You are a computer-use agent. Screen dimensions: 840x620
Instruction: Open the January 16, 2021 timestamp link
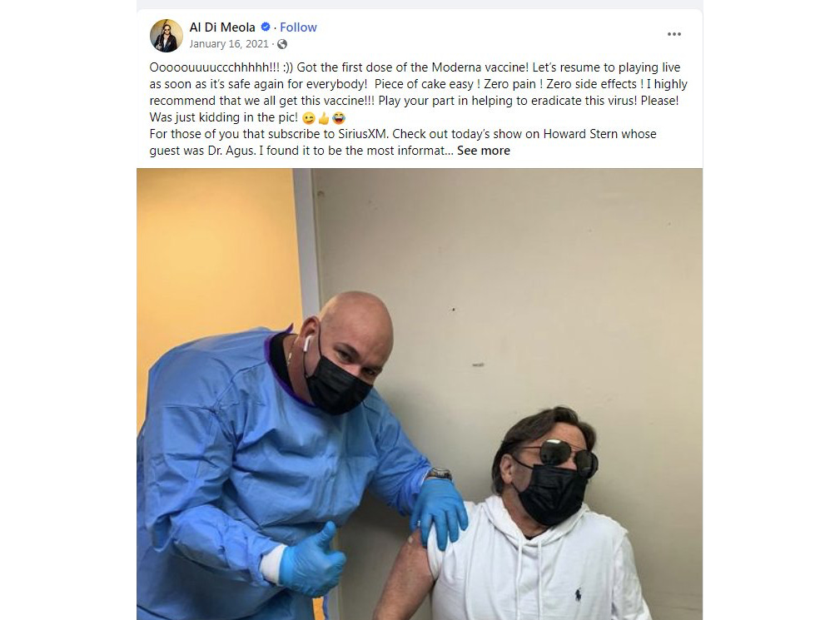coord(229,44)
